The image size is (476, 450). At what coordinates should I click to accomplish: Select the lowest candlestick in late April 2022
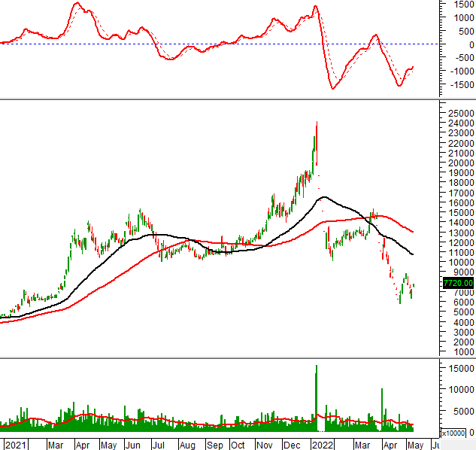click(x=400, y=299)
